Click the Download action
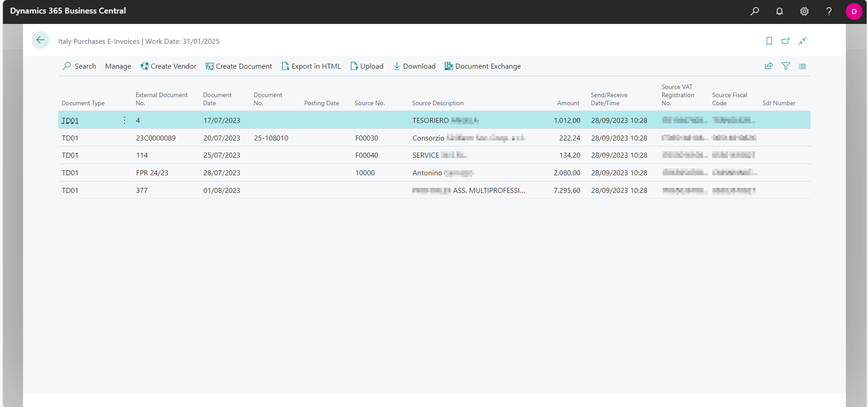 [414, 66]
